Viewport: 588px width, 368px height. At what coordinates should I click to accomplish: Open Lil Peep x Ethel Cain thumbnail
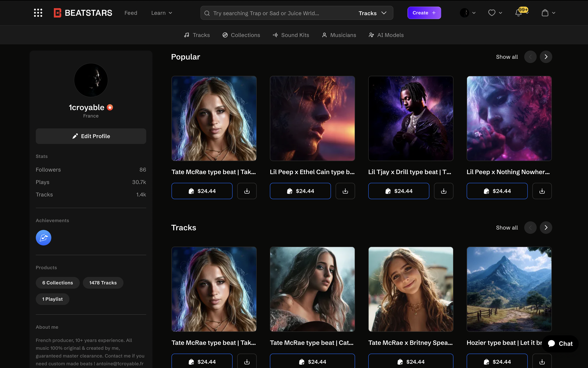pyautogui.click(x=312, y=118)
